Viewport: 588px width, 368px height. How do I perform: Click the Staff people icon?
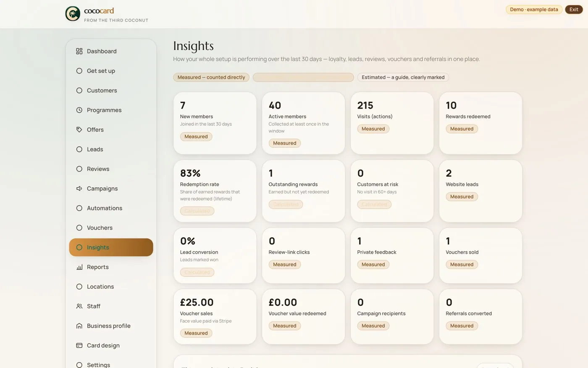click(x=79, y=306)
